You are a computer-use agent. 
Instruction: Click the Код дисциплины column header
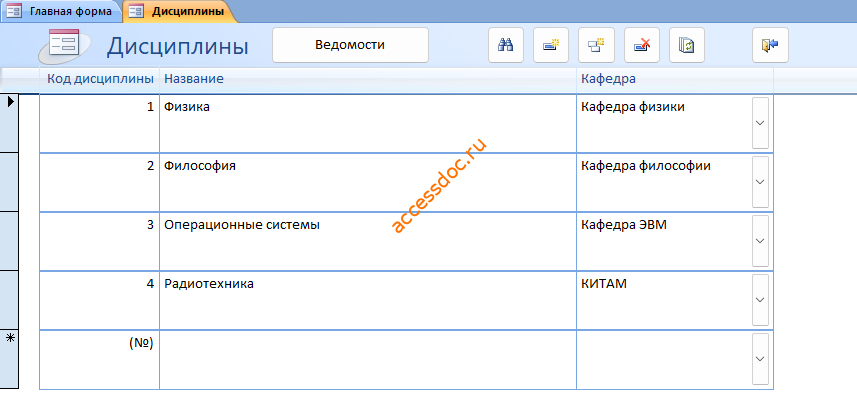[x=100, y=79]
